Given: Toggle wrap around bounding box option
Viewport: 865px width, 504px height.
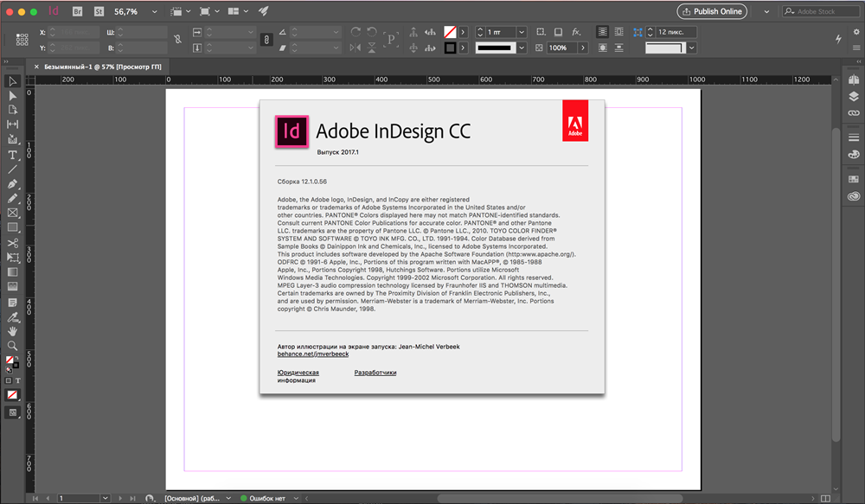Looking at the screenshot, I should 619,32.
